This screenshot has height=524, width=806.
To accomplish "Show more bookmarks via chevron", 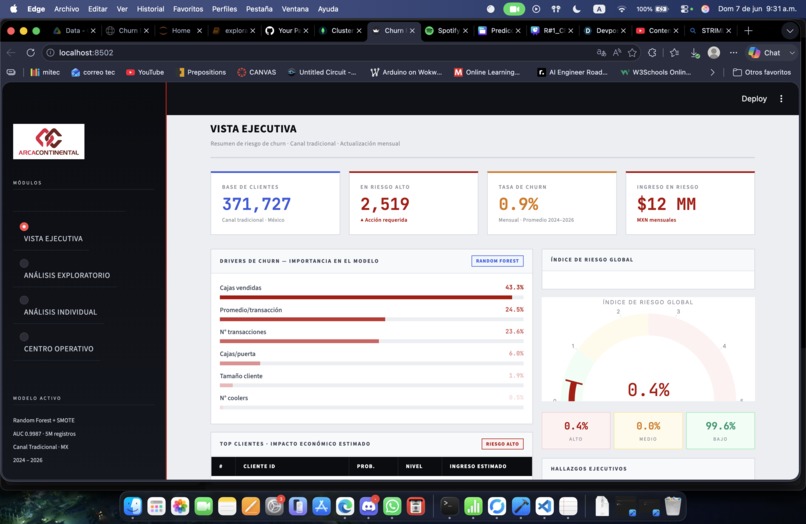I will click(712, 73).
